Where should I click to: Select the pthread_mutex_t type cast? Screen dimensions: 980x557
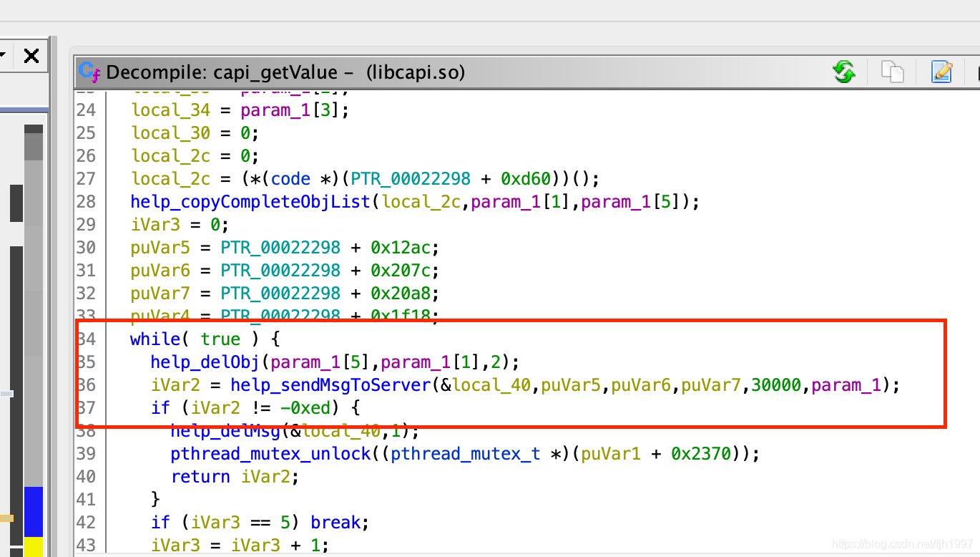point(465,454)
